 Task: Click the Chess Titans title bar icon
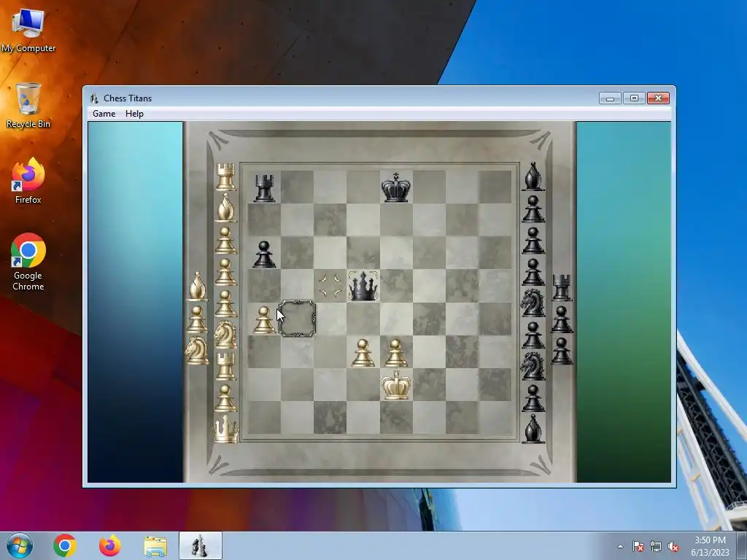click(94, 98)
